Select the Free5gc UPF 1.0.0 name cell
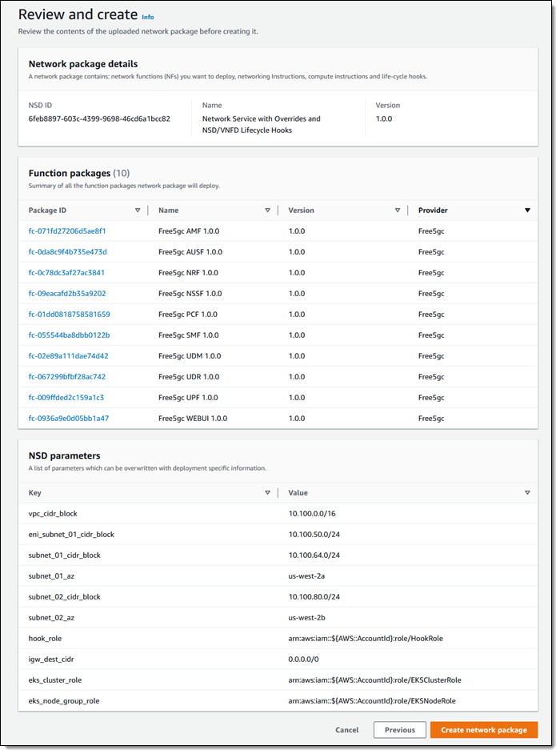Viewport: 560px width, 754px height. tap(189, 398)
